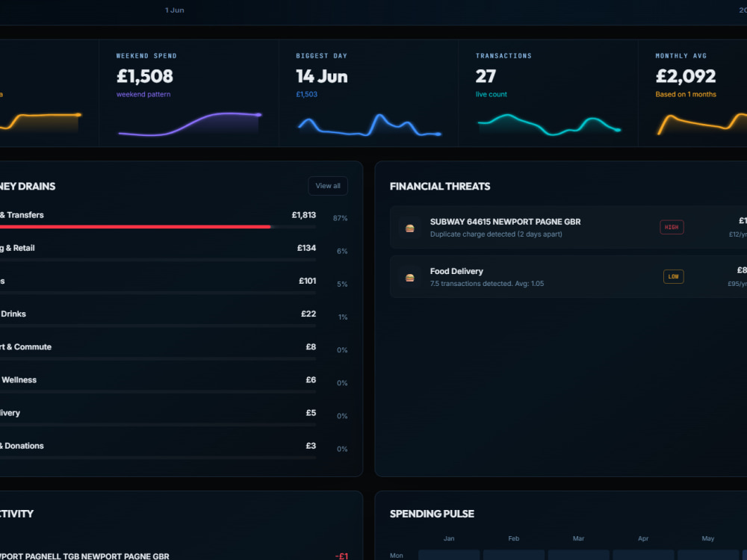Select the £8 Commute amount
This screenshot has height=560, width=747.
point(311,346)
